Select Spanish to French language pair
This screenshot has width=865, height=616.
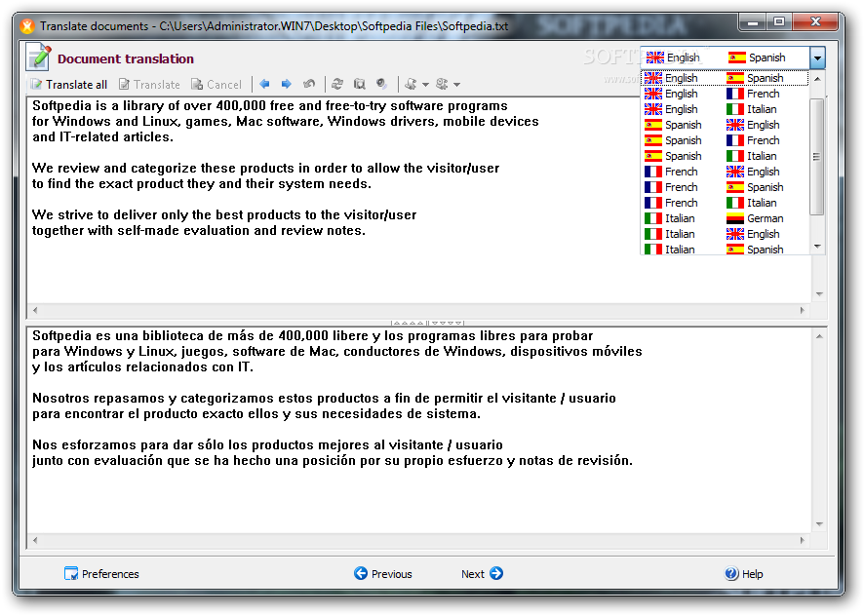pyautogui.click(x=725, y=140)
